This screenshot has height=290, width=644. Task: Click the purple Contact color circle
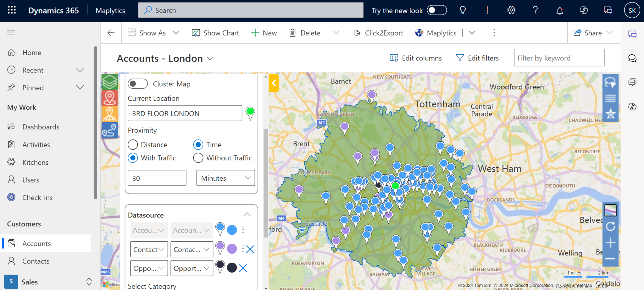[232, 249]
